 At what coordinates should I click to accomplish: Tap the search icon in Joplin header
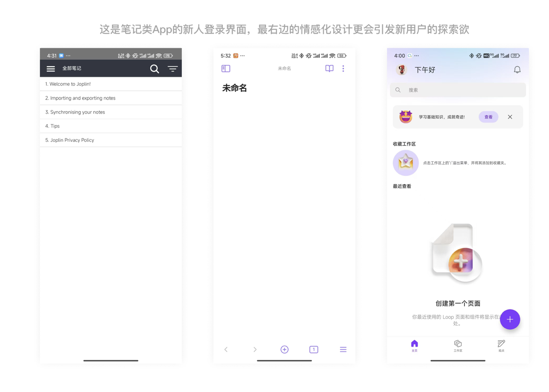(154, 69)
